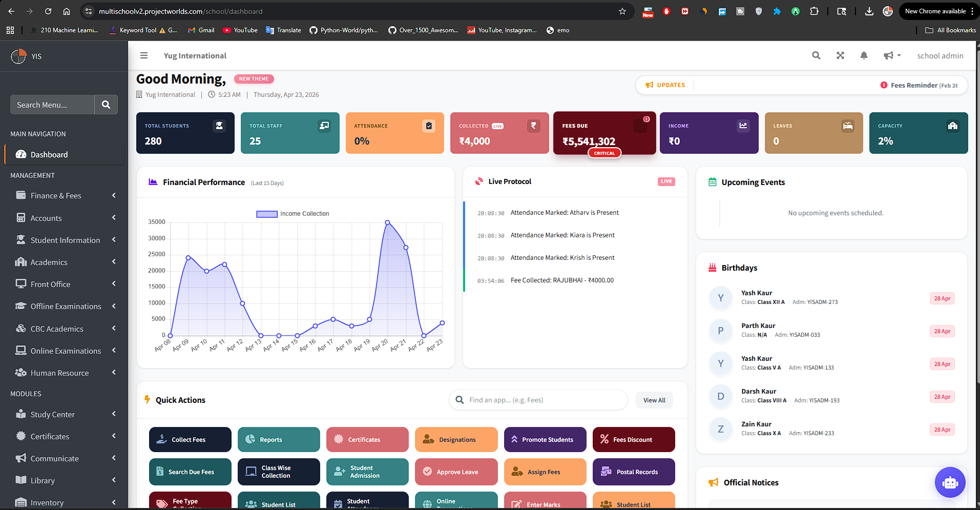Click View All quick actions button
The image size is (980, 510).
click(x=654, y=400)
